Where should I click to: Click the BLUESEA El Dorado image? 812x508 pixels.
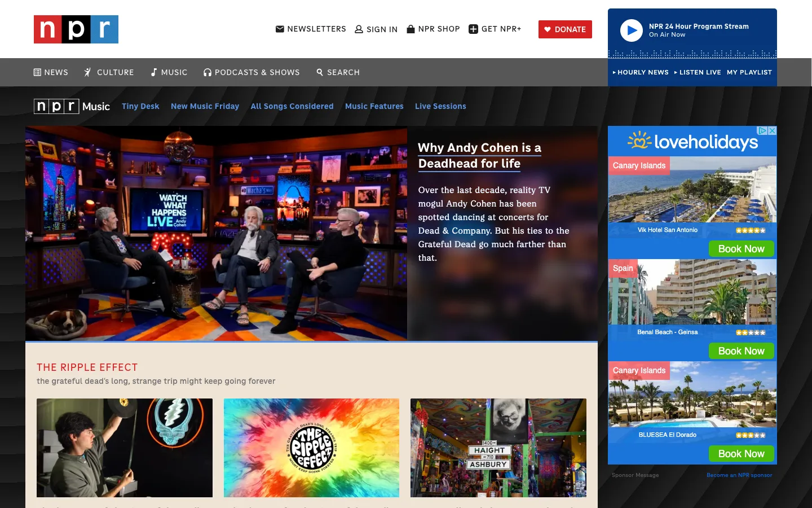coord(692,395)
